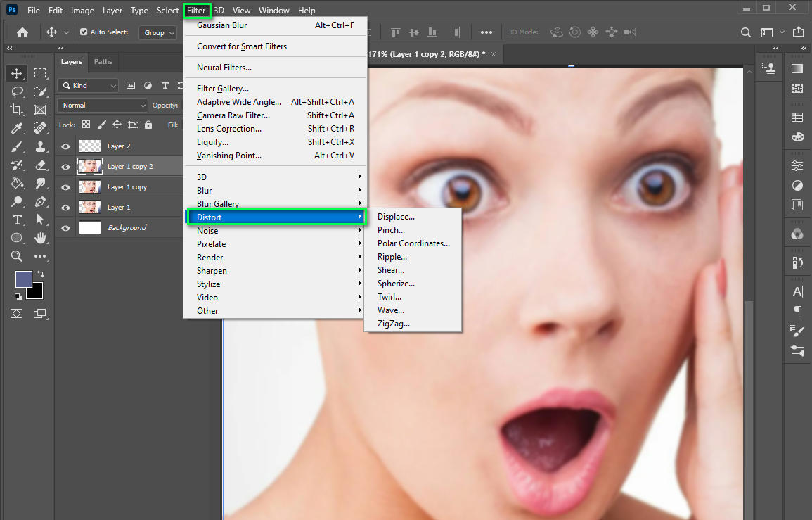Switch to the Paths tab
The height and width of the screenshot is (520, 812).
(103, 61)
